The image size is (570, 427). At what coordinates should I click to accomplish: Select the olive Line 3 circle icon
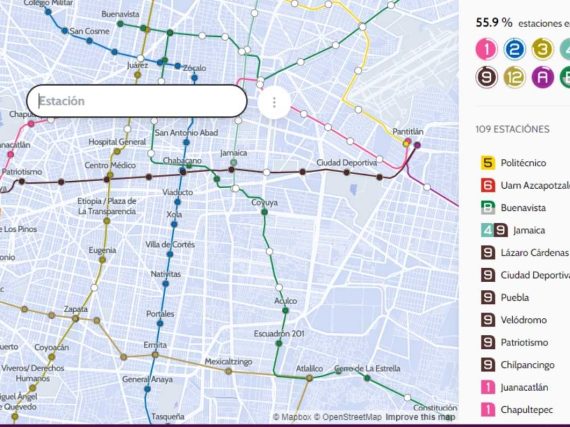click(542, 49)
